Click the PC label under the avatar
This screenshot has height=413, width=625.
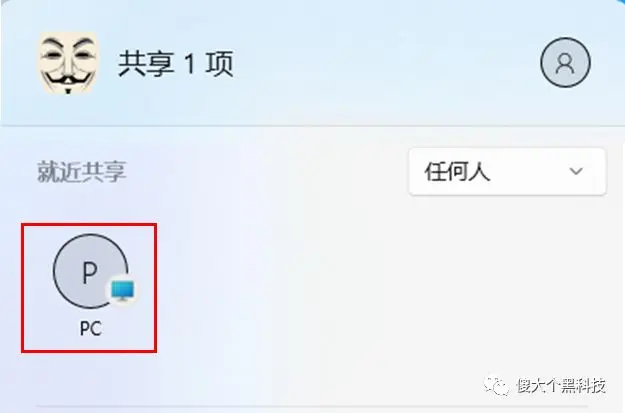point(91,329)
